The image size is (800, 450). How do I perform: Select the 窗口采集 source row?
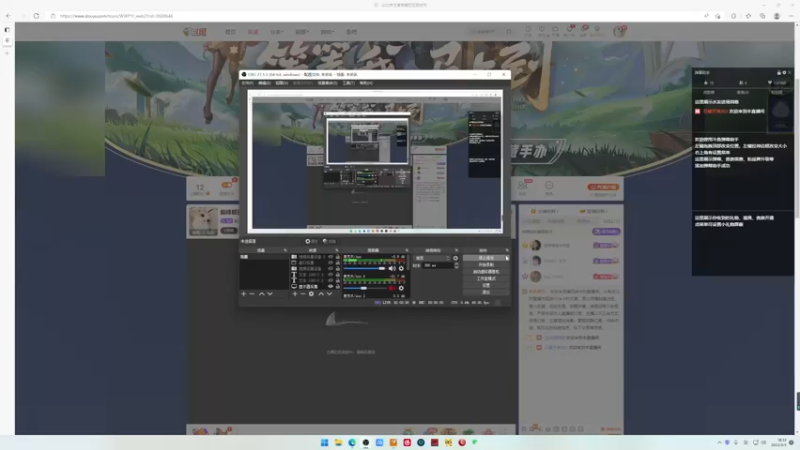pyautogui.click(x=315, y=263)
